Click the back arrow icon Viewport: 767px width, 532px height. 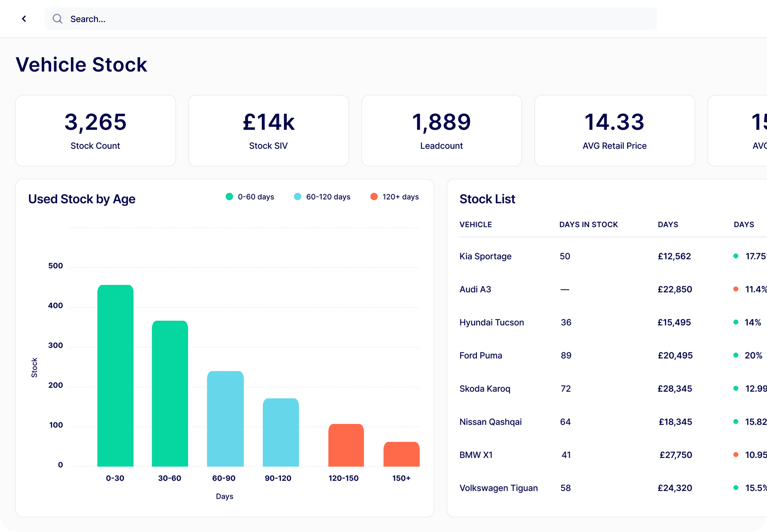tap(24, 19)
